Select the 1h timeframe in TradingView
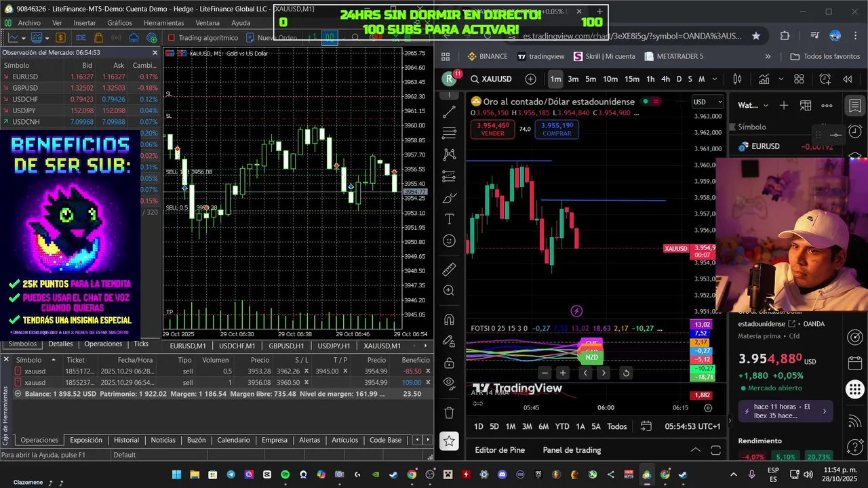The height and width of the screenshot is (488, 868). [x=650, y=79]
